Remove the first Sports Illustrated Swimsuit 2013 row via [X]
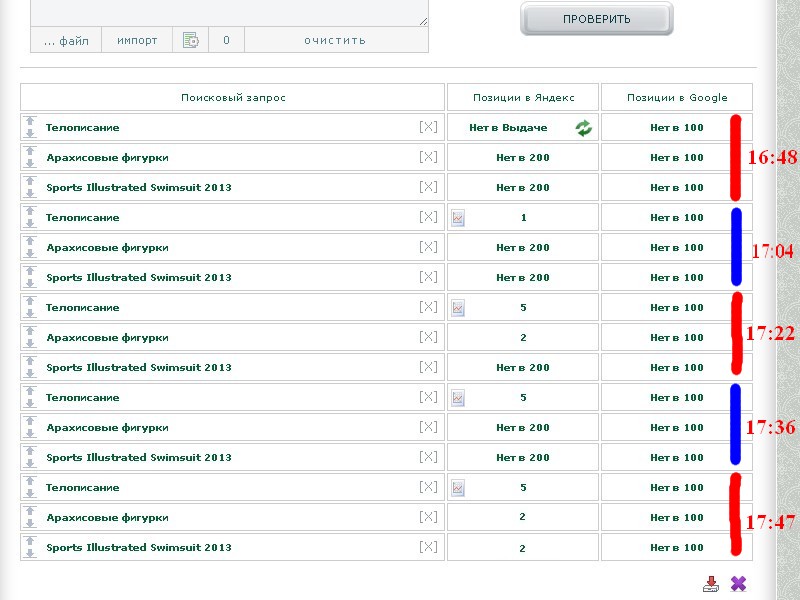 tap(428, 187)
